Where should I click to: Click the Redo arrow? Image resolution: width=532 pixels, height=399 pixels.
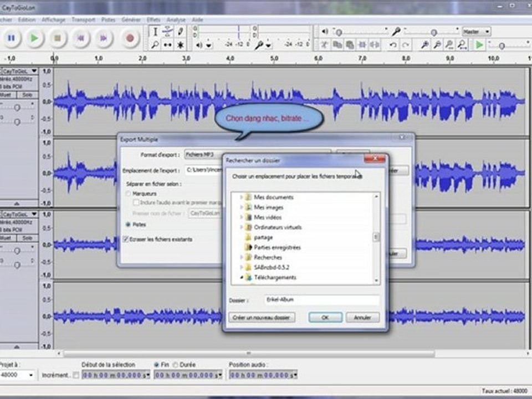[x=406, y=44]
